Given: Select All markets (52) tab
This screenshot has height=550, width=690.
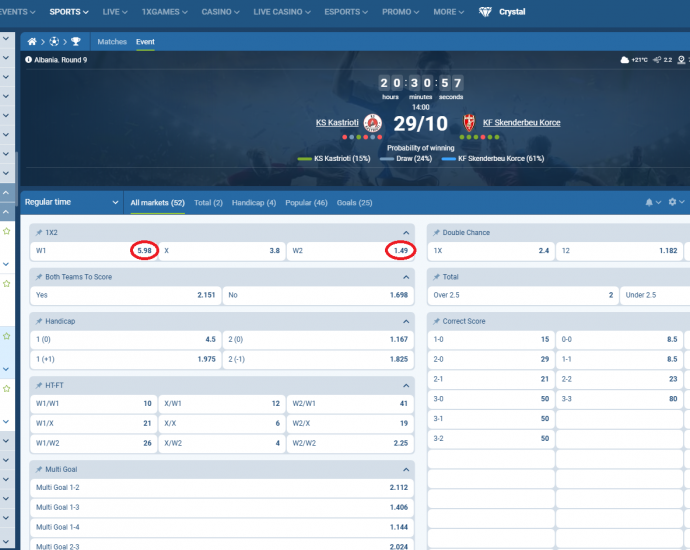Looking at the screenshot, I should [158, 203].
